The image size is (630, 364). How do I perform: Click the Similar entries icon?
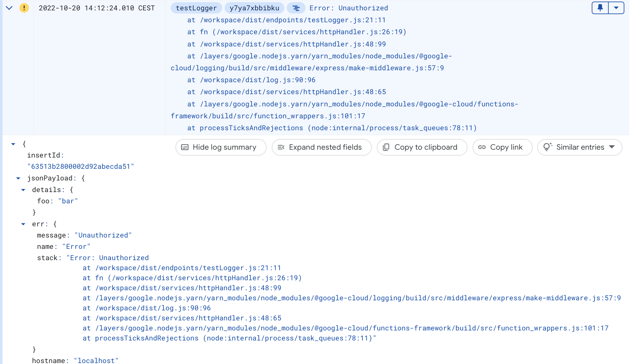click(x=547, y=147)
